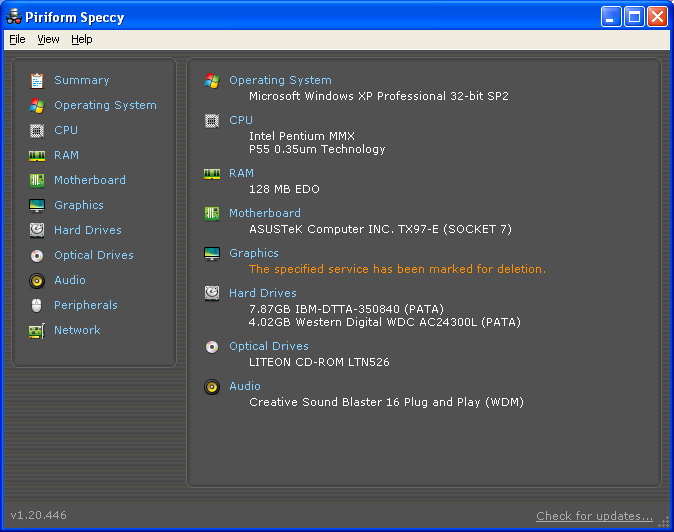Click the Windows flag icon beside sidebar Operating System
This screenshot has width=674, height=532.
[x=37, y=105]
